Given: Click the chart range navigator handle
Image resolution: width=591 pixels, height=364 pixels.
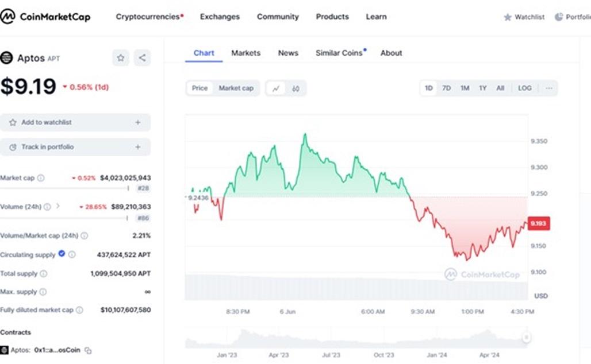Looking at the screenshot, I should tap(526, 337).
